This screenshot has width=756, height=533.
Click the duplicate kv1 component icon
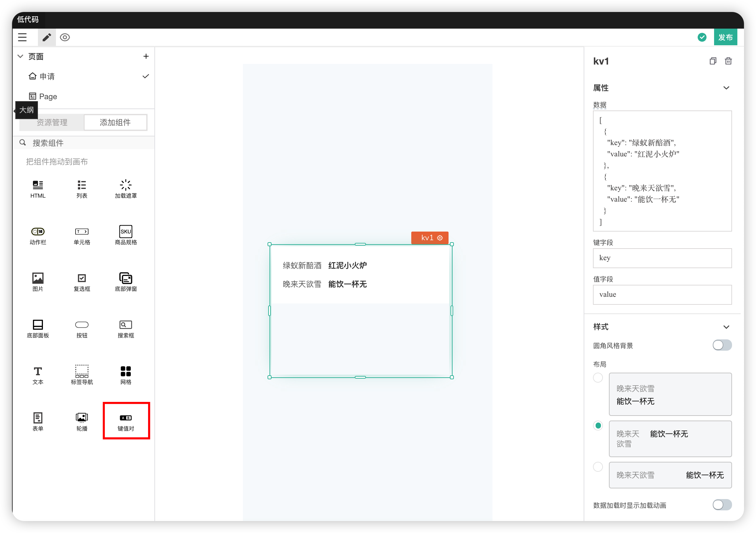coord(713,61)
